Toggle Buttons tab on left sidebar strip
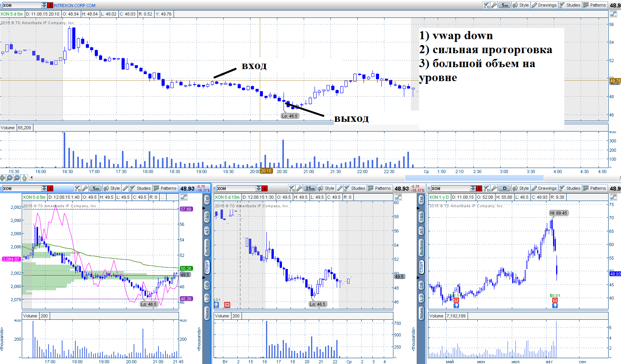This screenshot has width=621, height=364. [x=207, y=248]
